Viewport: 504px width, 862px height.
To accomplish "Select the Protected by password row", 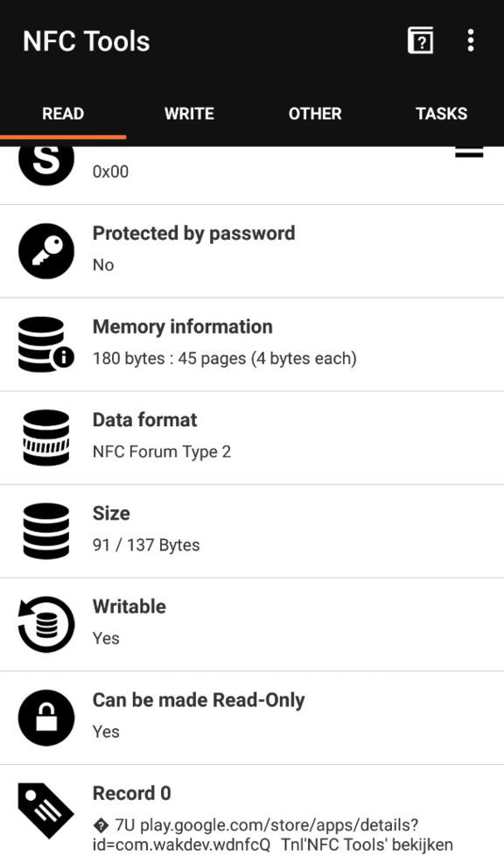I will coord(252,251).
